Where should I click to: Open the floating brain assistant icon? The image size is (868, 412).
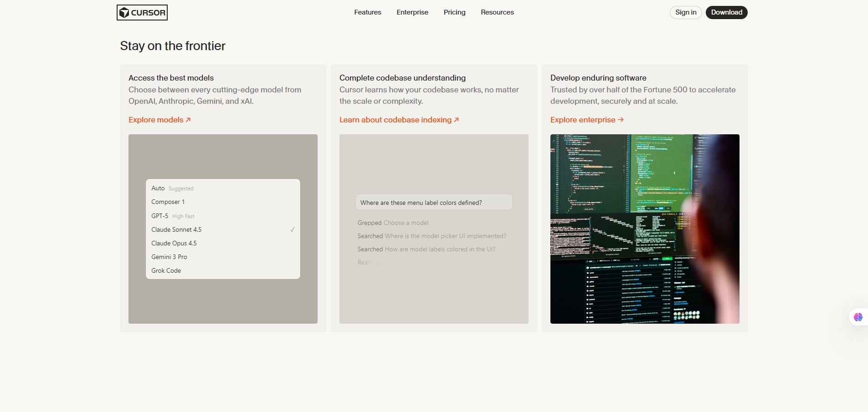coord(858,317)
